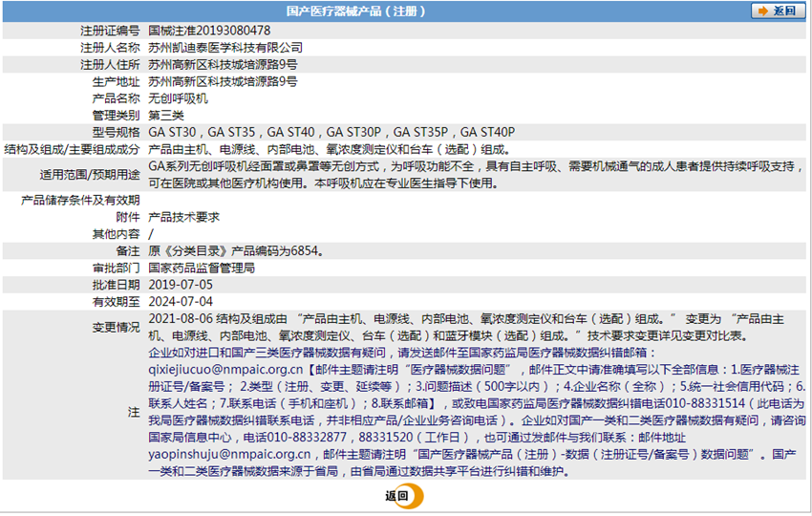
Task: Click the 有效期至 field label
Action: 116,302
